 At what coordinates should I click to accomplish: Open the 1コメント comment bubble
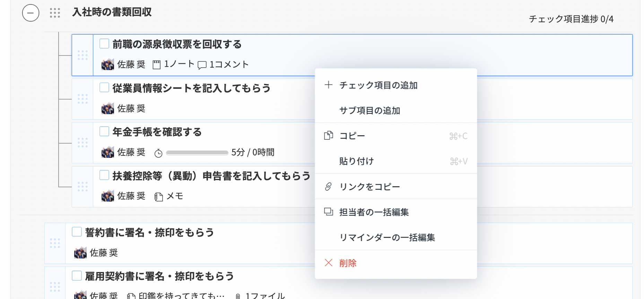click(202, 65)
